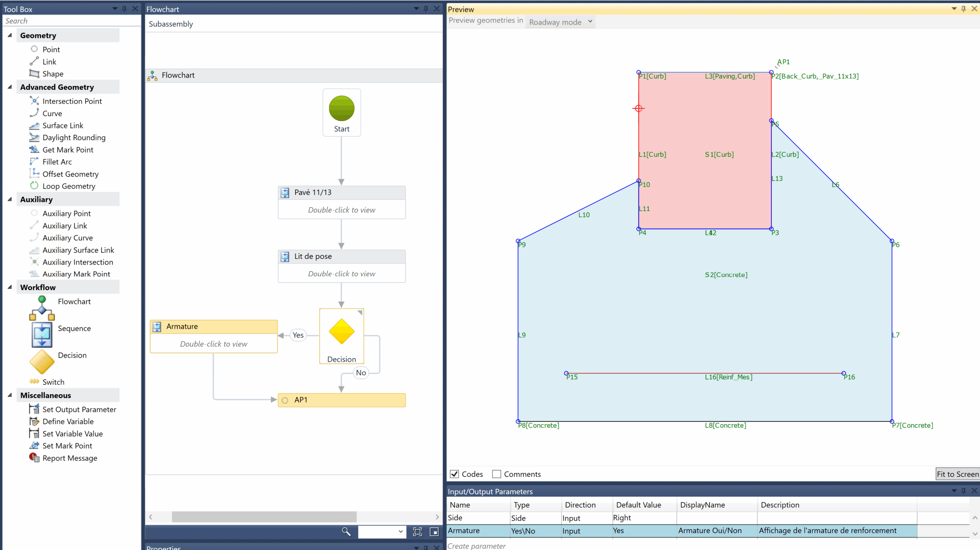Viewport: 980px width, 550px height.
Task: Choose the Loop Geometry tool icon
Action: point(34,186)
